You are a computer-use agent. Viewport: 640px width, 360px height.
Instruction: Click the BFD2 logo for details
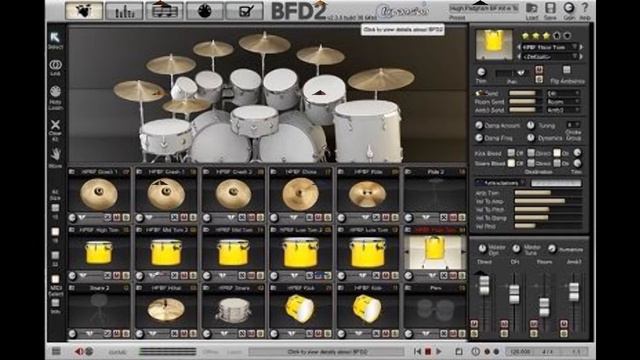tap(298, 11)
